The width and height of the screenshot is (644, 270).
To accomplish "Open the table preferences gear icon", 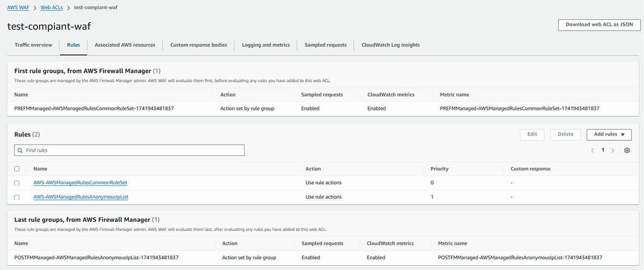I will [627, 151].
